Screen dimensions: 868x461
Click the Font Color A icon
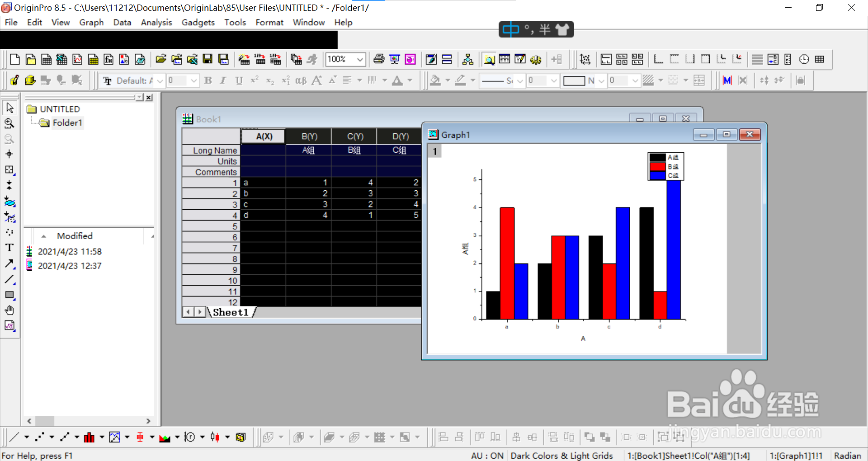pos(397,80)
